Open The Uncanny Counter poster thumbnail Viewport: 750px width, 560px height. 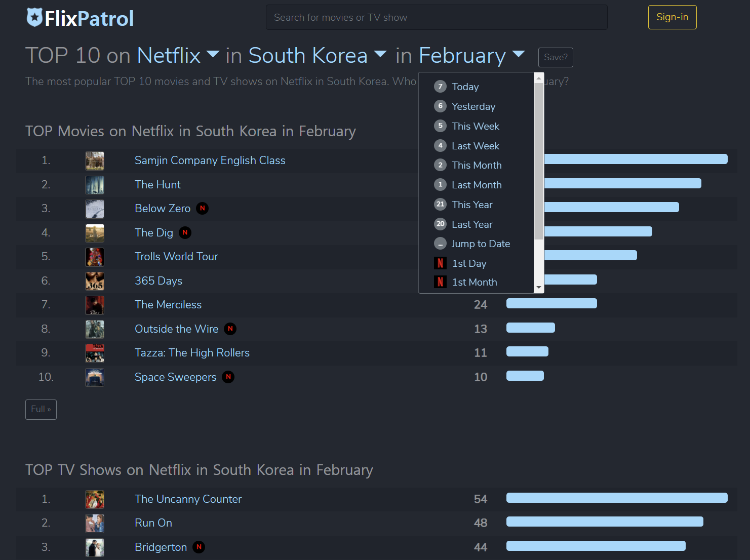(x=95, y=499)
